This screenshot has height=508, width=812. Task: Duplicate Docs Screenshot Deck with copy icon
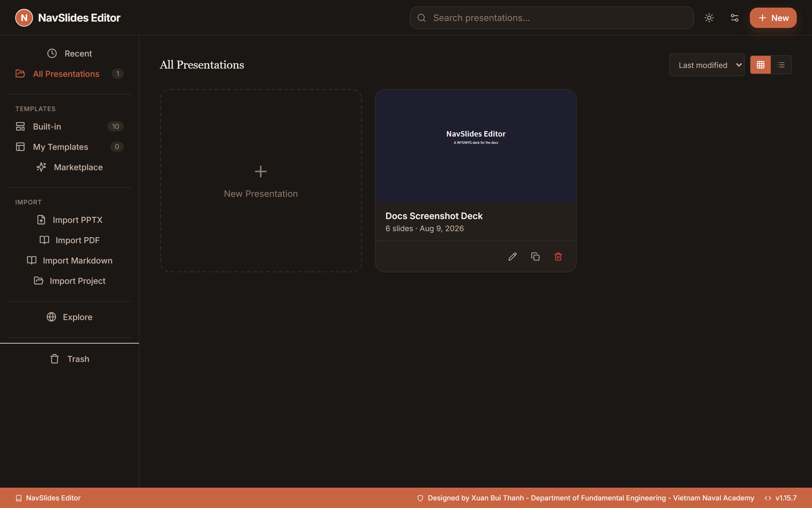[x=535, y=257]
